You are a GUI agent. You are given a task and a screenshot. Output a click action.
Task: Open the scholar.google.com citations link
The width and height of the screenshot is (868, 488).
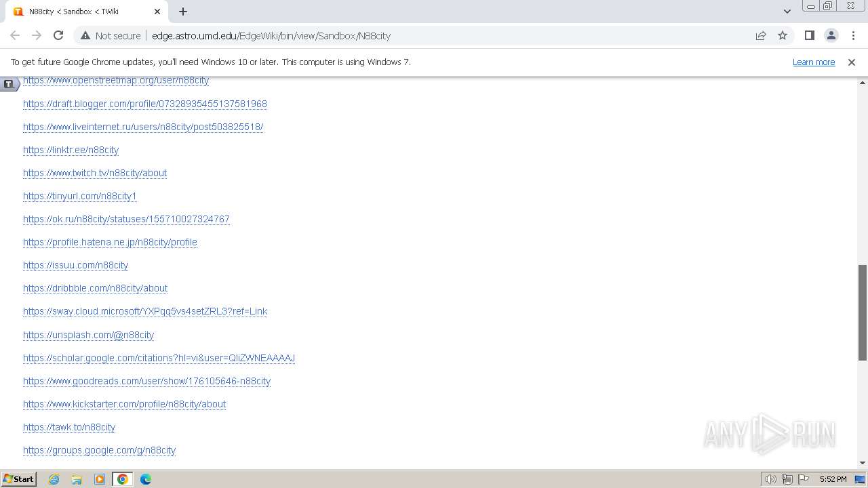159,358
